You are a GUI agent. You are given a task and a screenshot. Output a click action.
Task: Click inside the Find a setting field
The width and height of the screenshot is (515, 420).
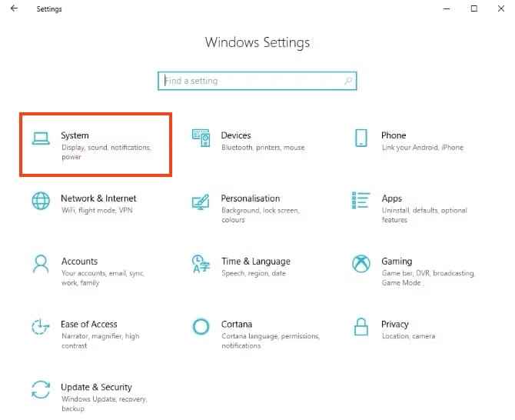coord(254,81)
